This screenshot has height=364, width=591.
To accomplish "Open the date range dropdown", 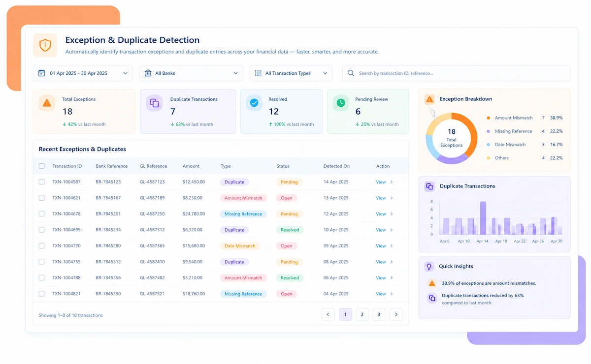I will pos(83,73).
